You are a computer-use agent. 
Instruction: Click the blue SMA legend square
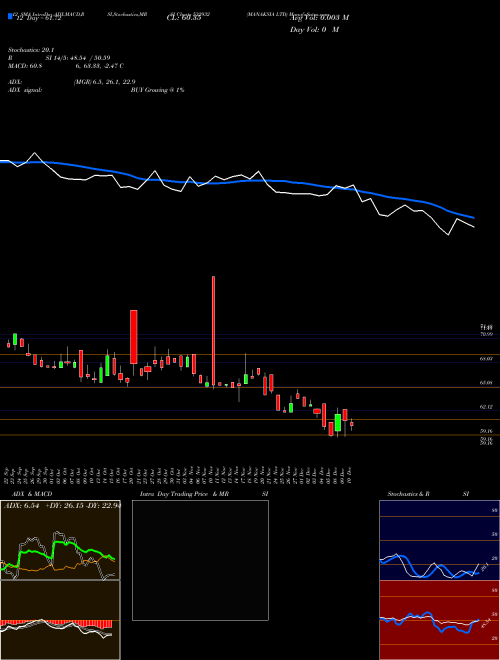(x=10, y=16)
